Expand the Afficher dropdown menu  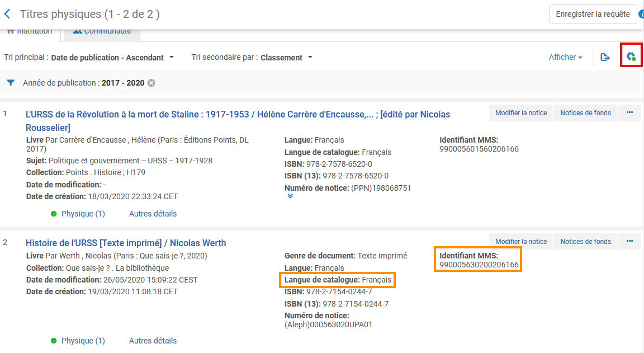565,57
